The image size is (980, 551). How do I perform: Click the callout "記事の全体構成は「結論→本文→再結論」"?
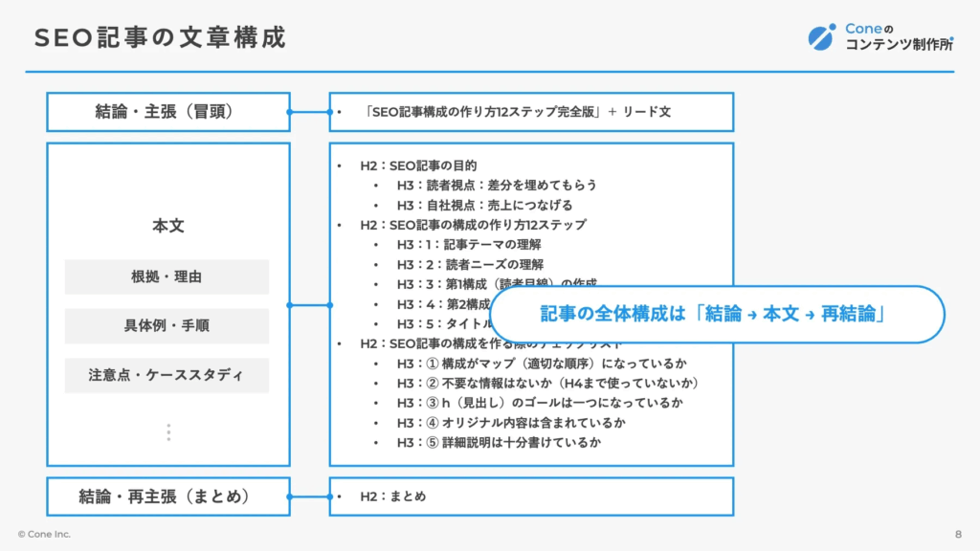(x=718, y=314)
